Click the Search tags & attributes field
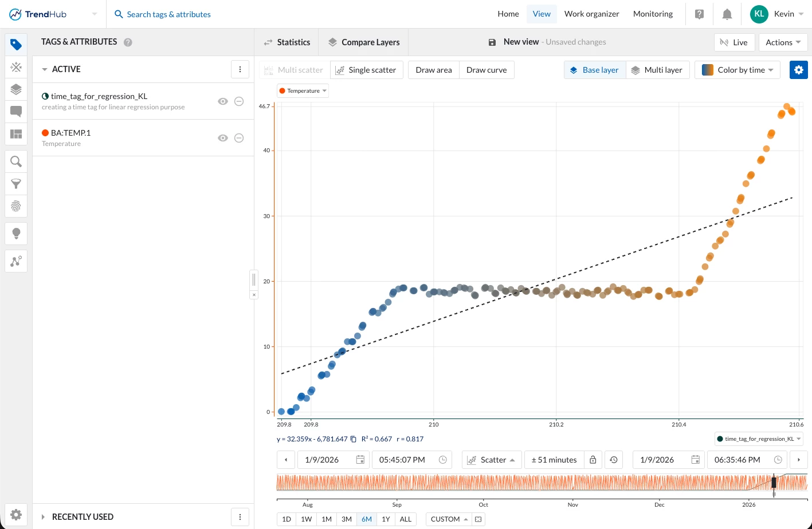Viewport: 812px width, 529px height. (168, 14)
